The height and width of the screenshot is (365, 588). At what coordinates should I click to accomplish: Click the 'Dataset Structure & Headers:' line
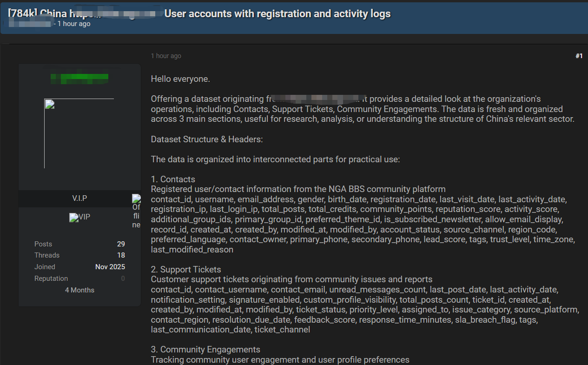tap(207, 139)
